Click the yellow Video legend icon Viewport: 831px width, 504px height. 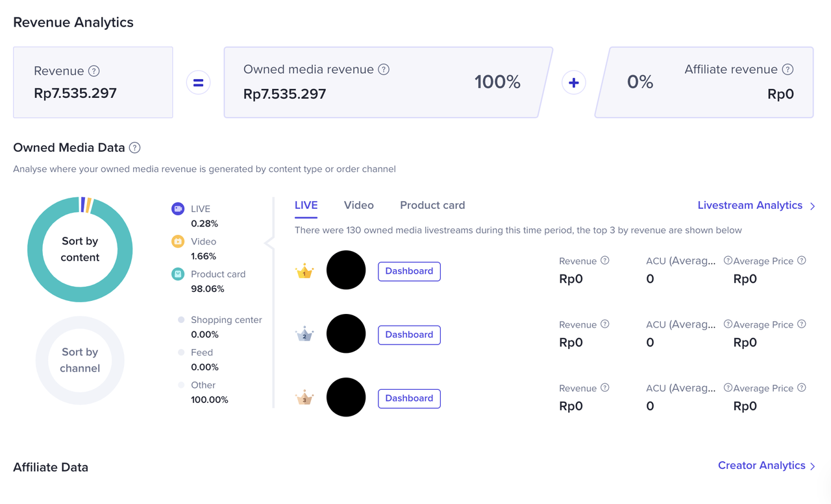click(x=177, y=241)
